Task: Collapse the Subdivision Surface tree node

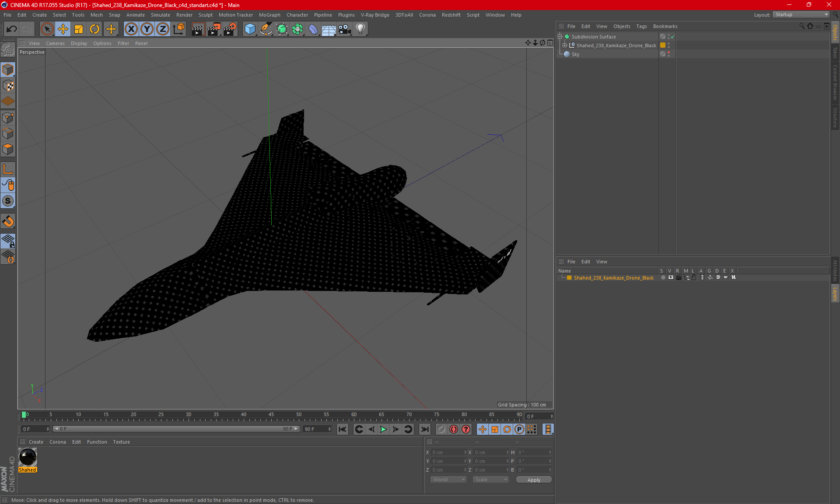Action: tap(560, 37)
